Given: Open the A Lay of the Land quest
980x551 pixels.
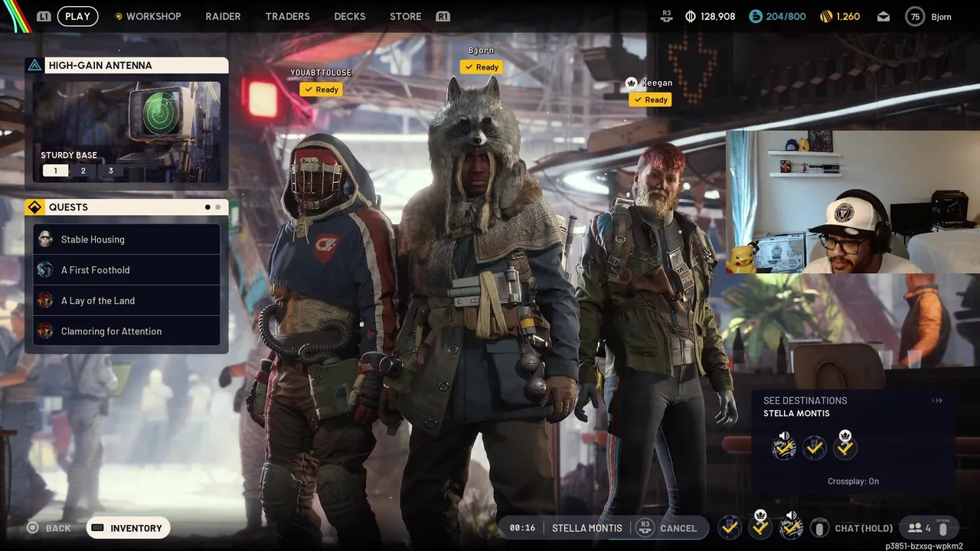Looking at the screenshot, I should tap(127, 301).
